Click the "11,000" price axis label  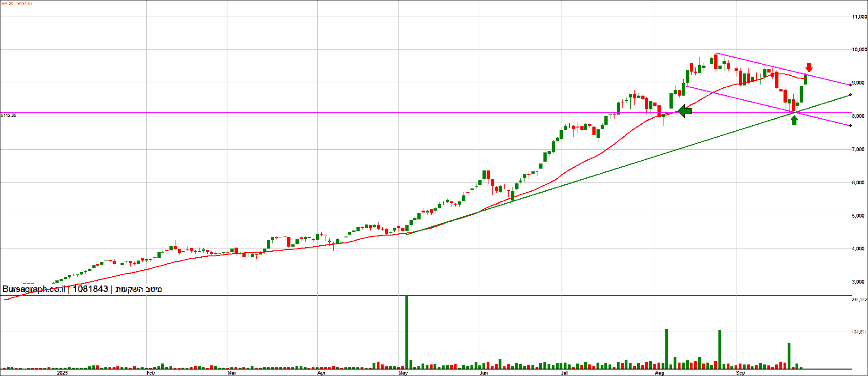[x=859, y=17]
